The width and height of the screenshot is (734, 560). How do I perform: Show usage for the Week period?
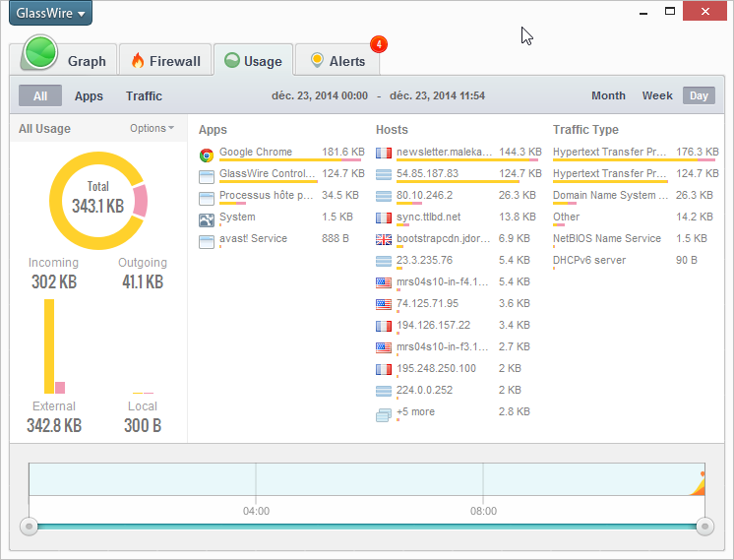657,95
